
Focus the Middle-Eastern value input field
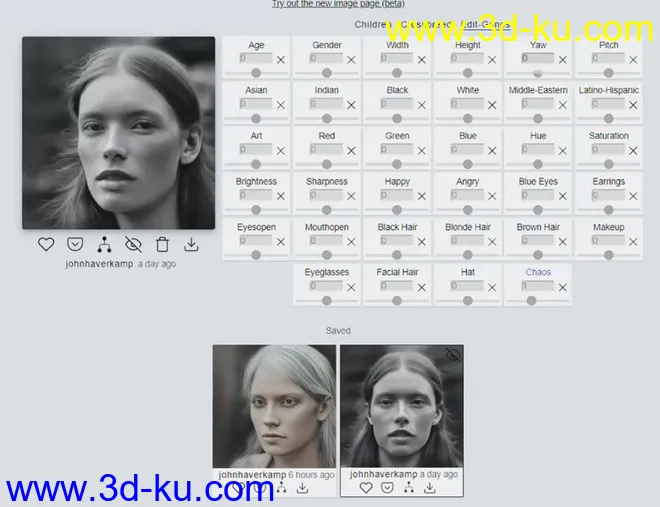(538, 104)
